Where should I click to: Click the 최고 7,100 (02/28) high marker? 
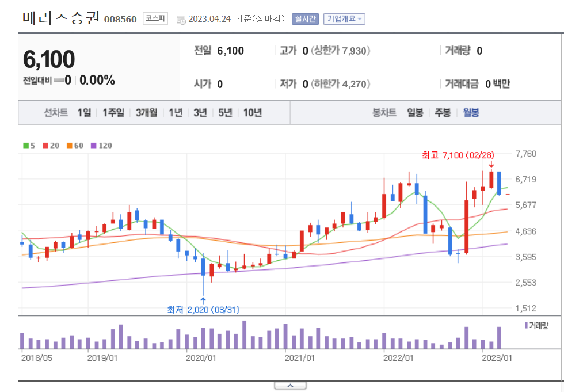pyautogui.click(x=458, y=155)
